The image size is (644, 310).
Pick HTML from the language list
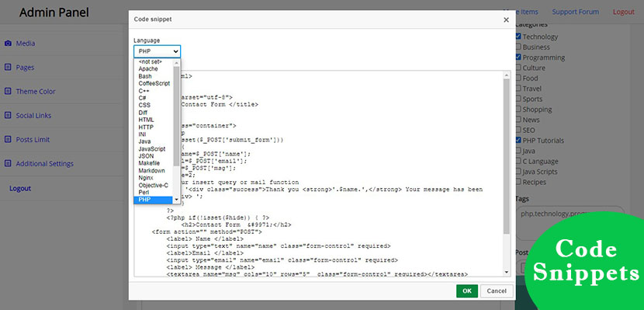coord(154,120)
